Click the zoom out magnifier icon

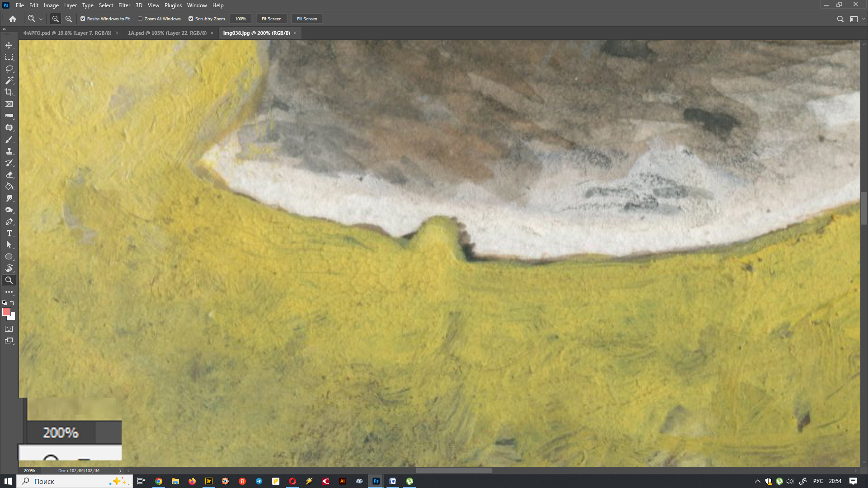(69, 19)
